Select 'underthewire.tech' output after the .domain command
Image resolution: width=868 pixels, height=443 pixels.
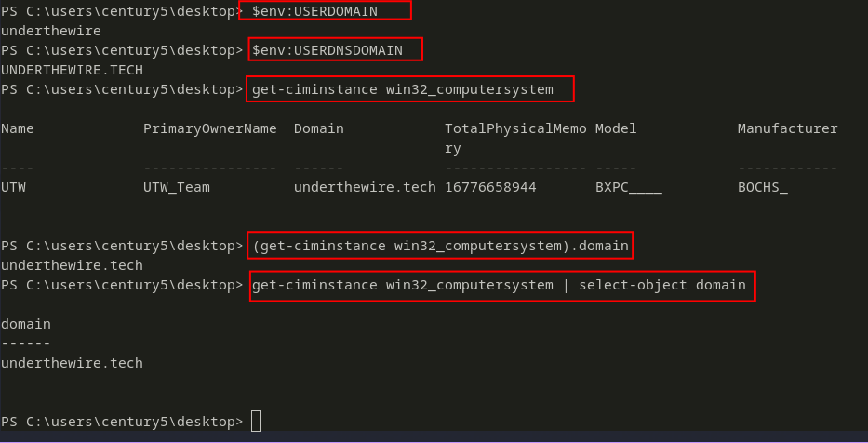tap(72, 266)
